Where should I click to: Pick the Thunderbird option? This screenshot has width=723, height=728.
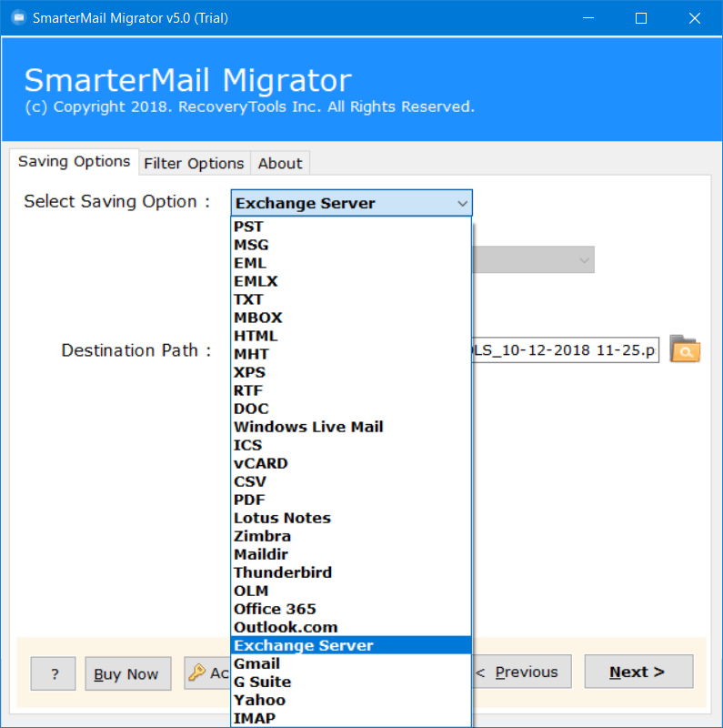pyautogui.click(x=282, y=572)
